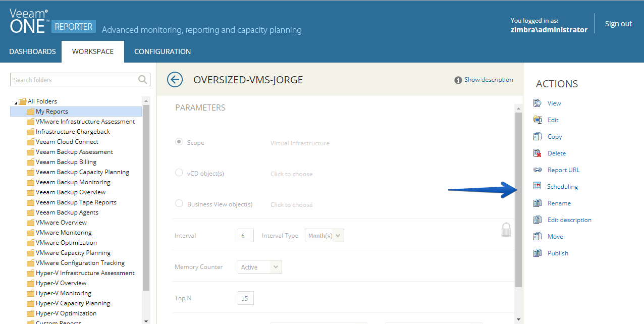The width and height of the screenshot is (644, 324).
Task: Click the Rename action icon
Action: coord(538,203)
